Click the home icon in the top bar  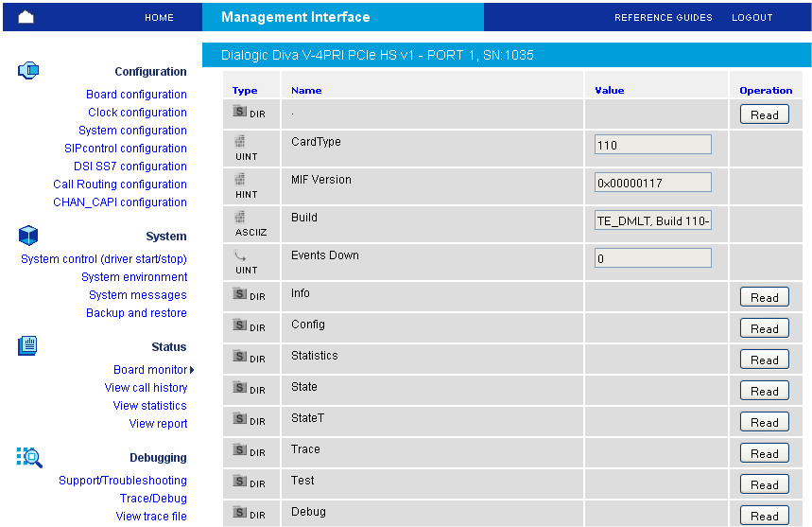point(26,17)
